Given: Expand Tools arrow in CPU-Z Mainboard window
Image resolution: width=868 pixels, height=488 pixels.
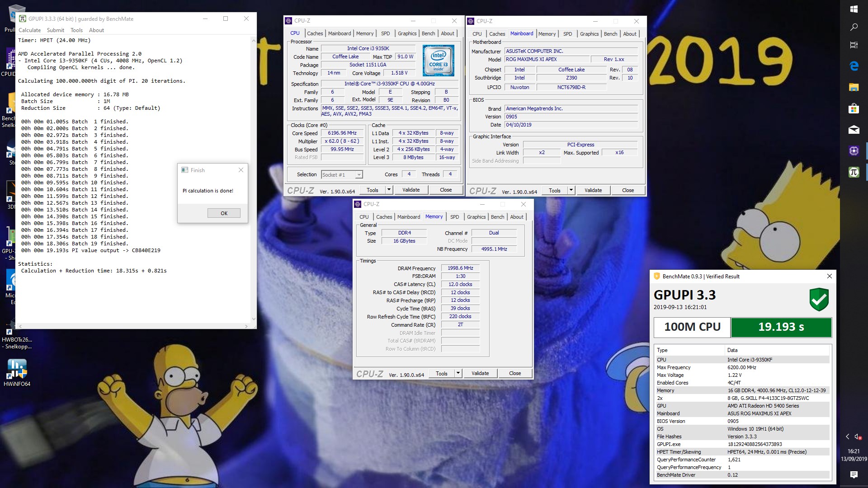Looking at the screenshot, I should [571, 190].
